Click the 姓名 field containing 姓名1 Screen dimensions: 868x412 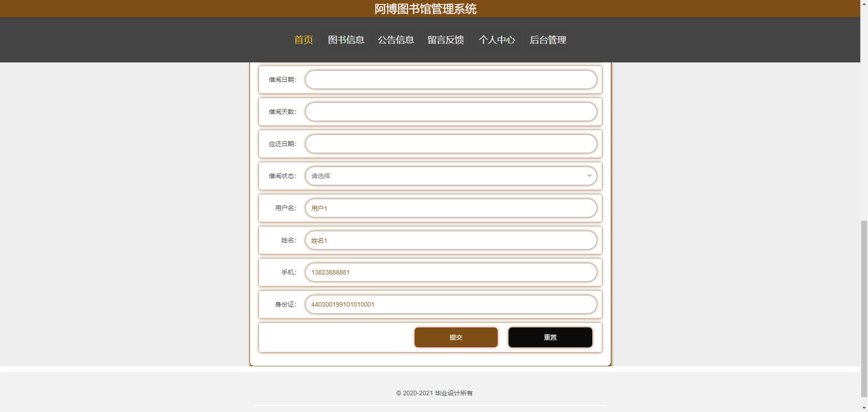[x=451, y=240]
